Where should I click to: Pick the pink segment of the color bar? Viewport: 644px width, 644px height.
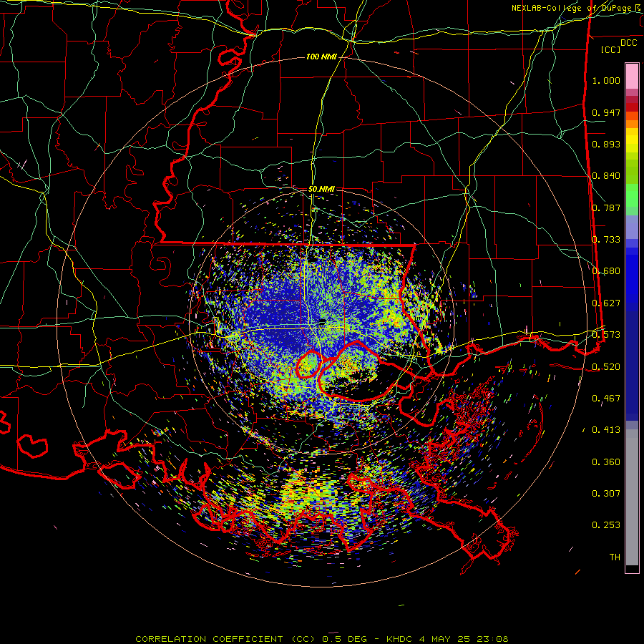click(632, 76)
